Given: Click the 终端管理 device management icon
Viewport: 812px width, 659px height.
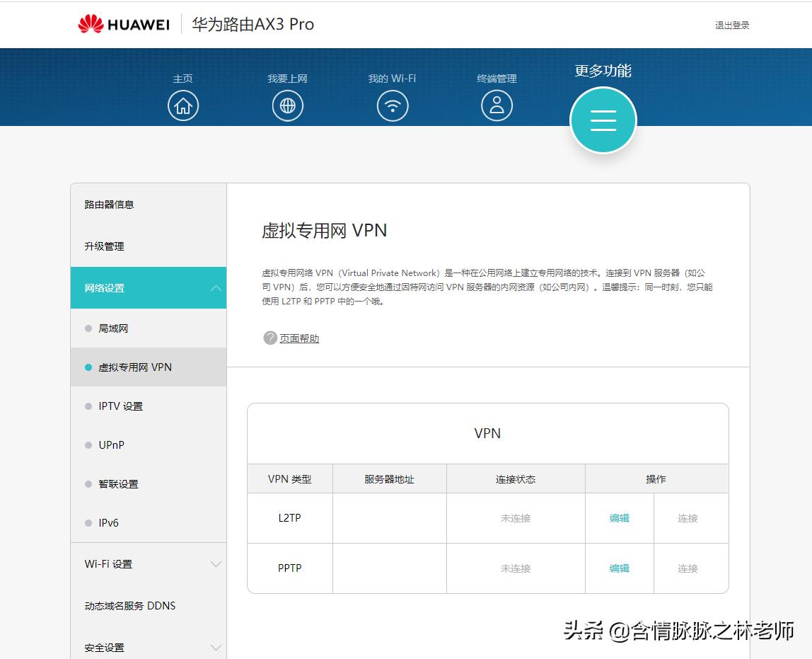Looking at the screenshot, I should pos(497,105).
